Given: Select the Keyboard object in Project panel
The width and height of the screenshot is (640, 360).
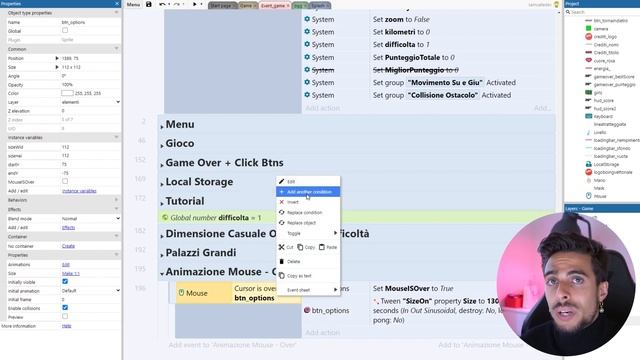Looking at the screenshot, I should coord(602,116).
